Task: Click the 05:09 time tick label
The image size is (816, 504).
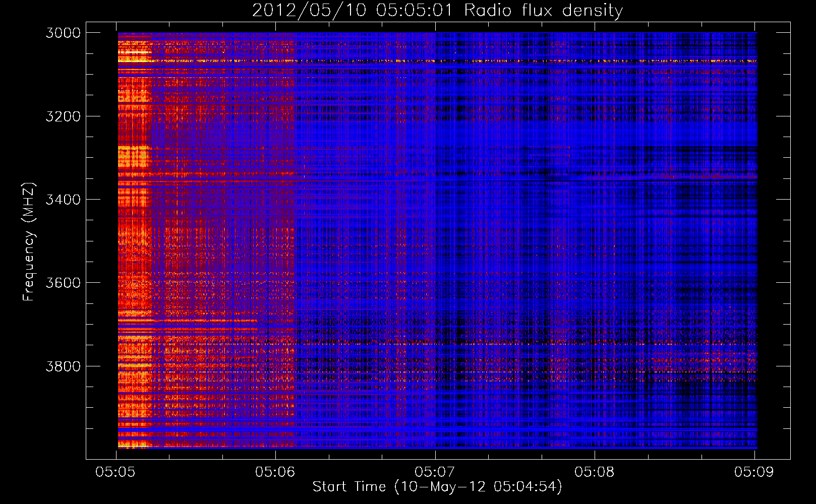Action: click(x=754, y=472)
